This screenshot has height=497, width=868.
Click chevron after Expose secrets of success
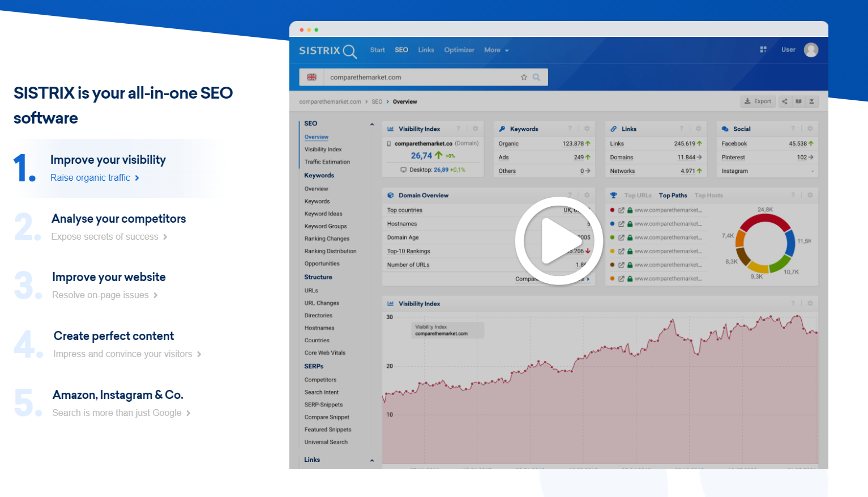click(165, 237)
